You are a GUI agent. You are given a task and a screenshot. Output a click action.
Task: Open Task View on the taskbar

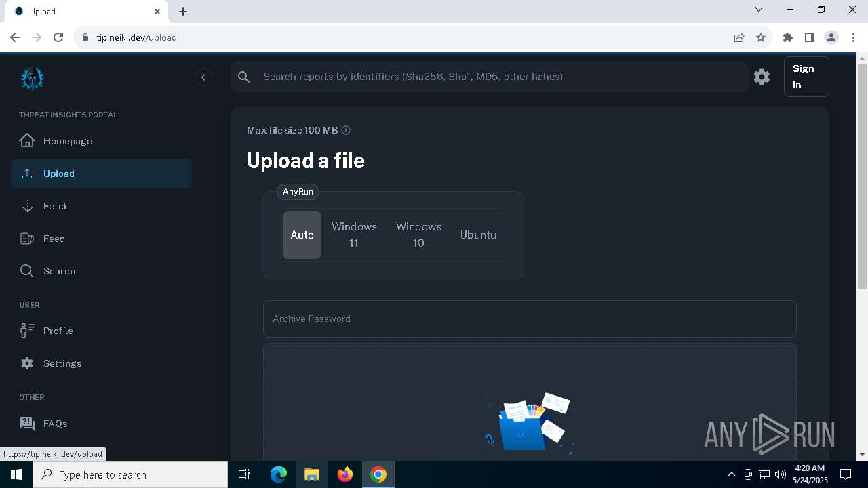point(244,474)
